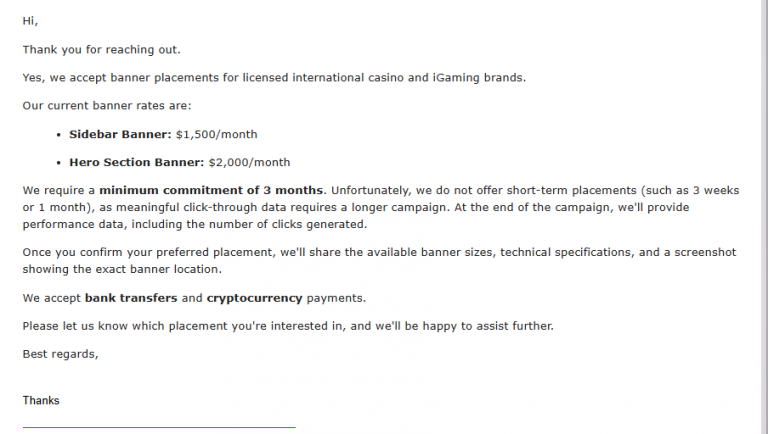Click the 'Thanks' signature text

coord(41,401)
